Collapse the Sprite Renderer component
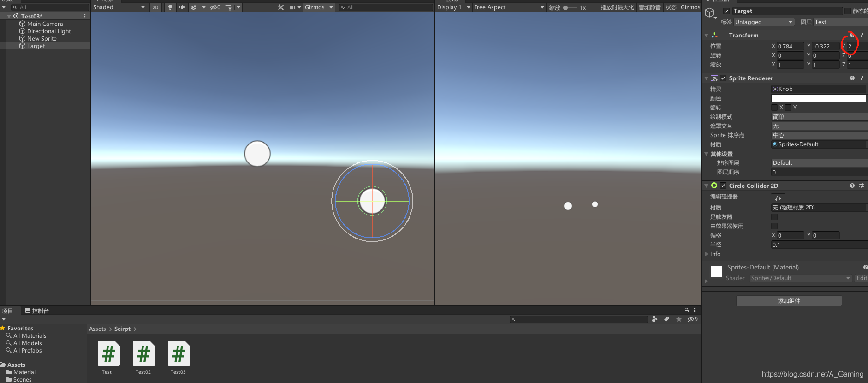 tap(706, 78)
